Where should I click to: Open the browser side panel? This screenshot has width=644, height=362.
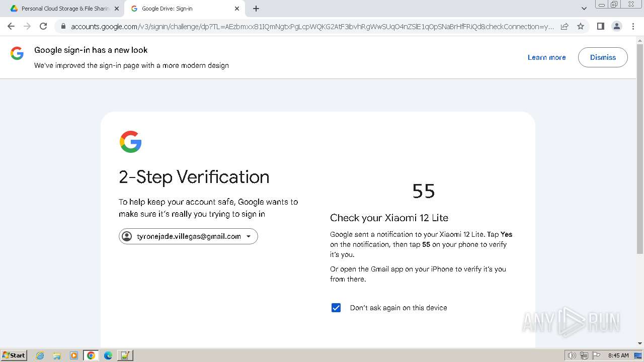pyautogui.click(x=600, y=26)
